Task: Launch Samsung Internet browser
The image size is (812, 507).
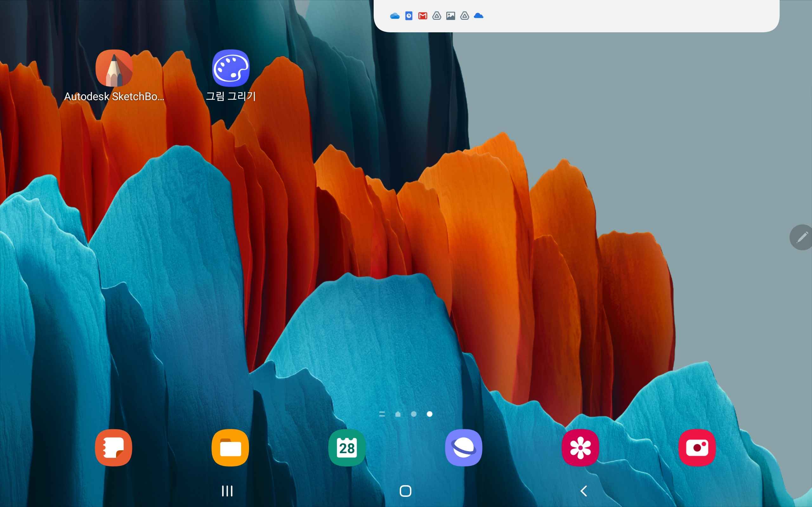Action: (x=464, y=447)
